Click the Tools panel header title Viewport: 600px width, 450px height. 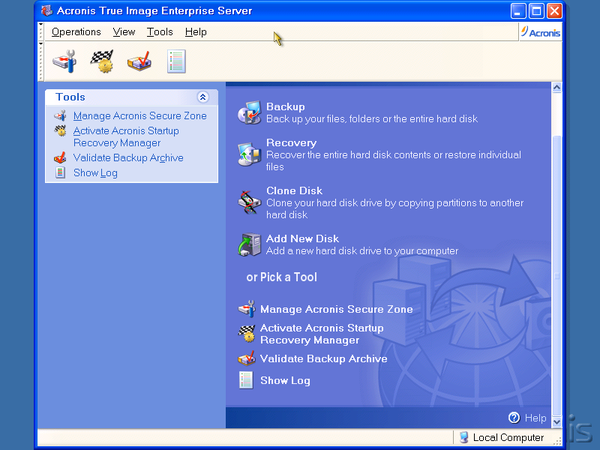click(70, 97)
